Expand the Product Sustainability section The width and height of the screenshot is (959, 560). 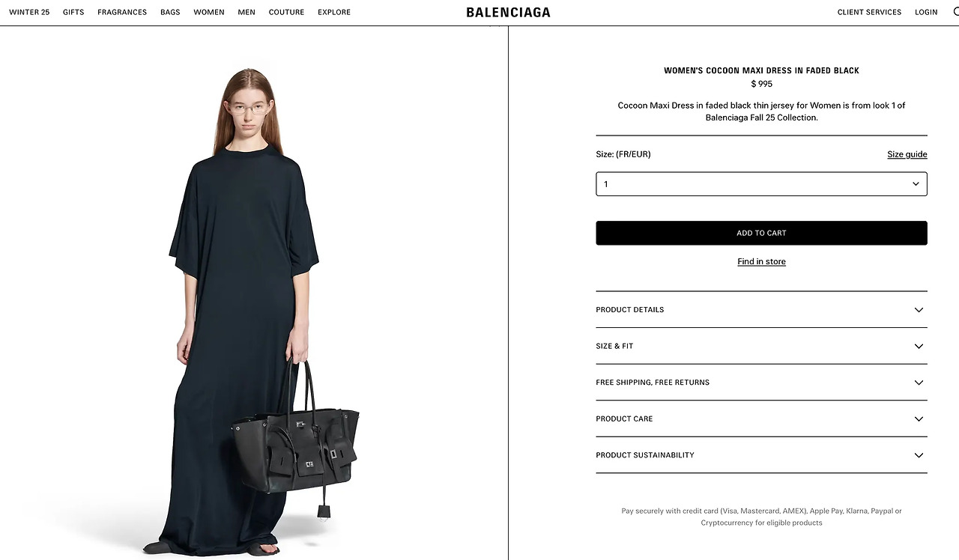coord(761,455)
